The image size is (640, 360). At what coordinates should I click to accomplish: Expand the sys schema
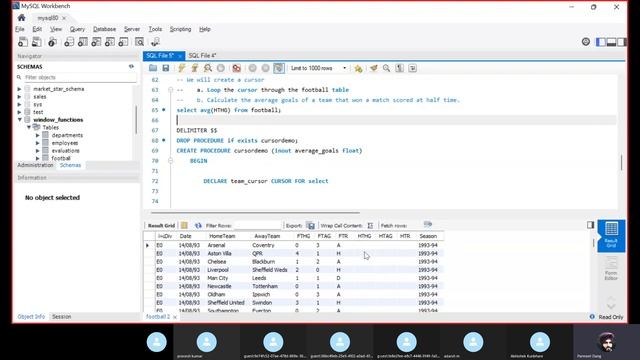tap(19, 104)
